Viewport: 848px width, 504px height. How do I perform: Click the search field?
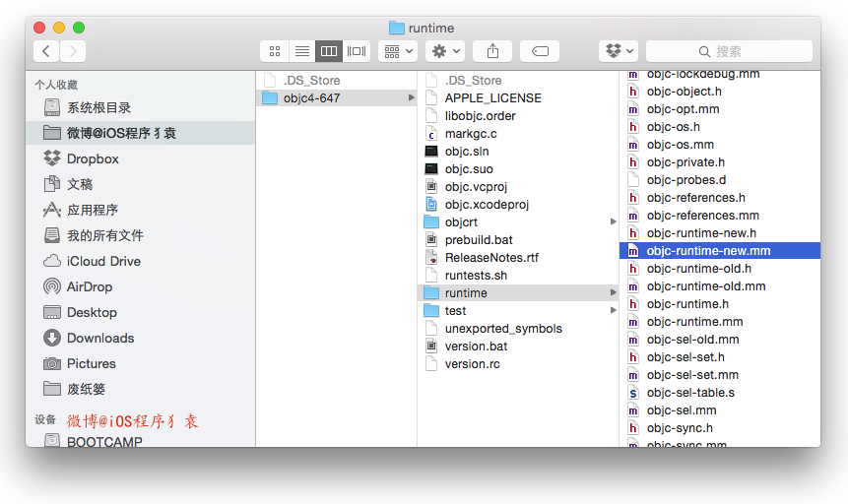click(729, 51)
